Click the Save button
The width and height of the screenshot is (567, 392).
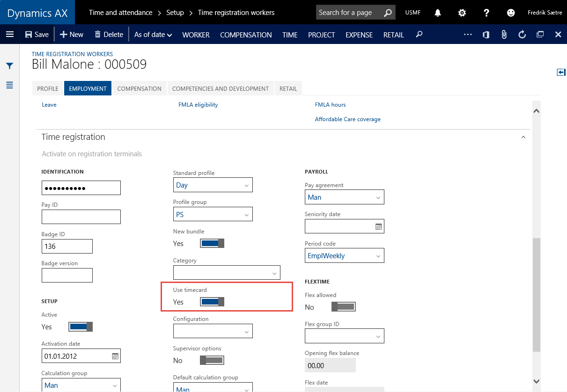click(37, 34)
